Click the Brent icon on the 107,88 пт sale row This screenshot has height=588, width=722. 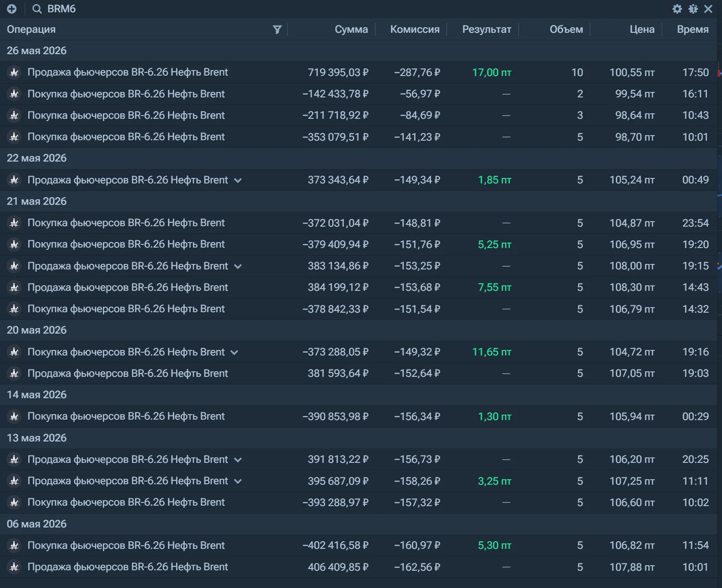15,567
